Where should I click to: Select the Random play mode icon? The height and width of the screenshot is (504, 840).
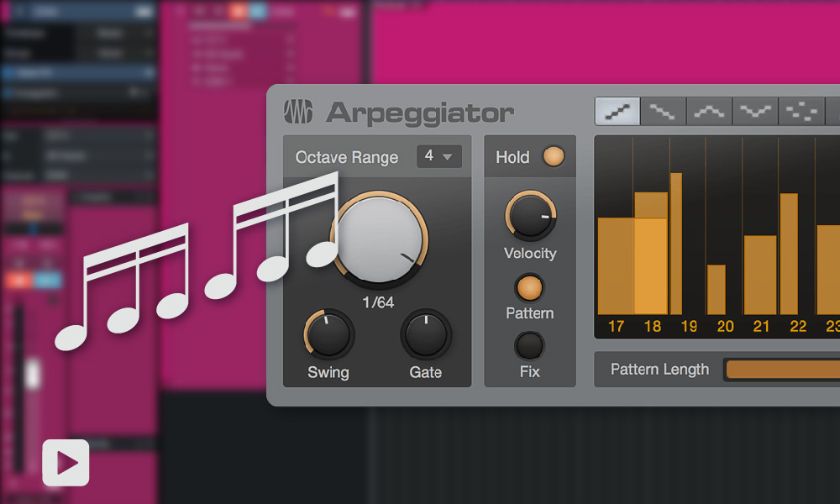point(801,112)
